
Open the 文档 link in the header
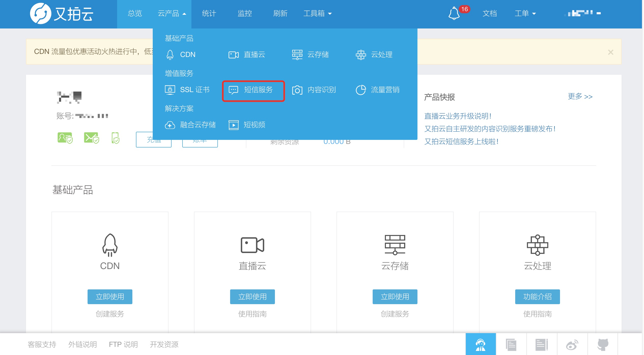[x=489, y=13]
